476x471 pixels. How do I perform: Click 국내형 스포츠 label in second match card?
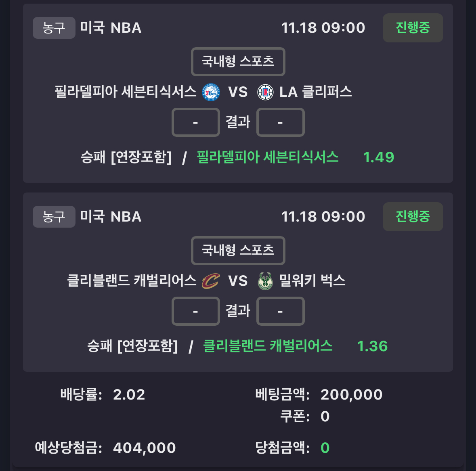tap(238, 251)
